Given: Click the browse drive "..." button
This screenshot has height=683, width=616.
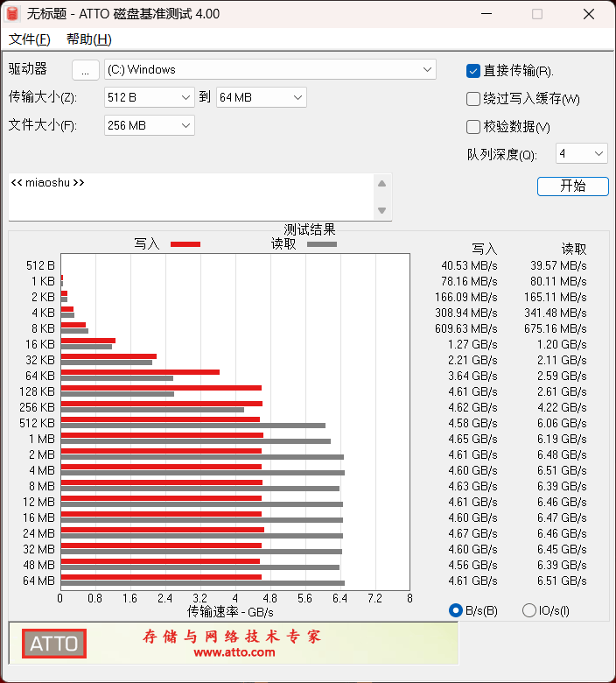Looking at the screenshot, I should tap(85, 70).
